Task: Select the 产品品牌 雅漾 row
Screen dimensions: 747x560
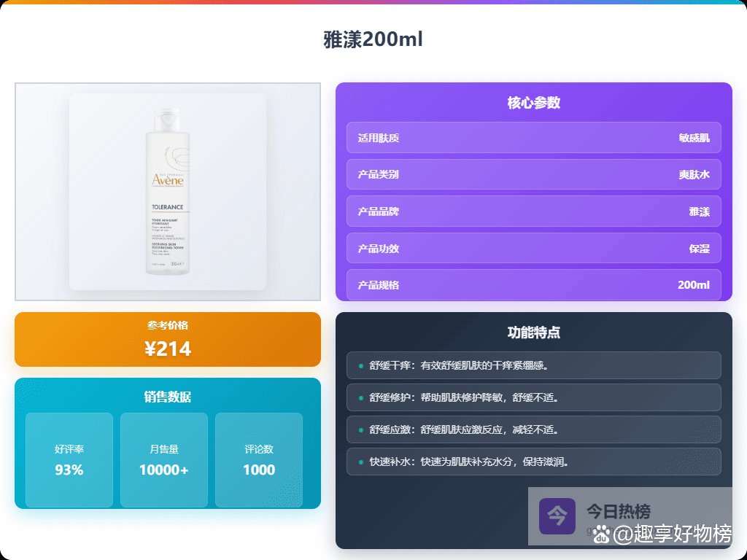Action: pos(533,211)
